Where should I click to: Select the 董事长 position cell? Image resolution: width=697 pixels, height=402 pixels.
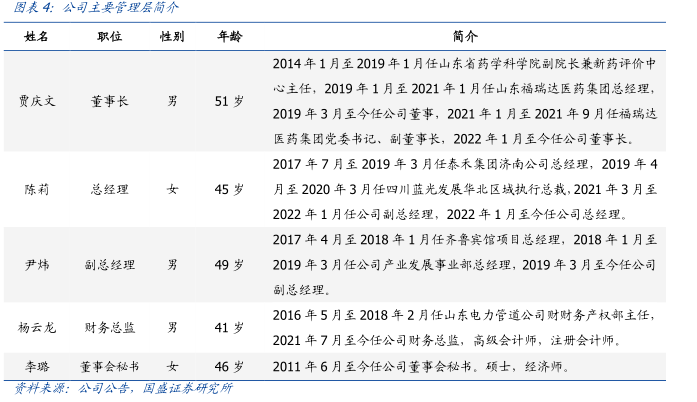110,101
